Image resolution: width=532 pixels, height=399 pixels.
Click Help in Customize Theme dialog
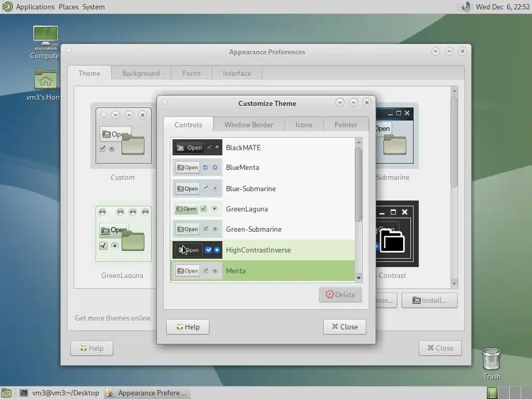click(x=188, y=327)
